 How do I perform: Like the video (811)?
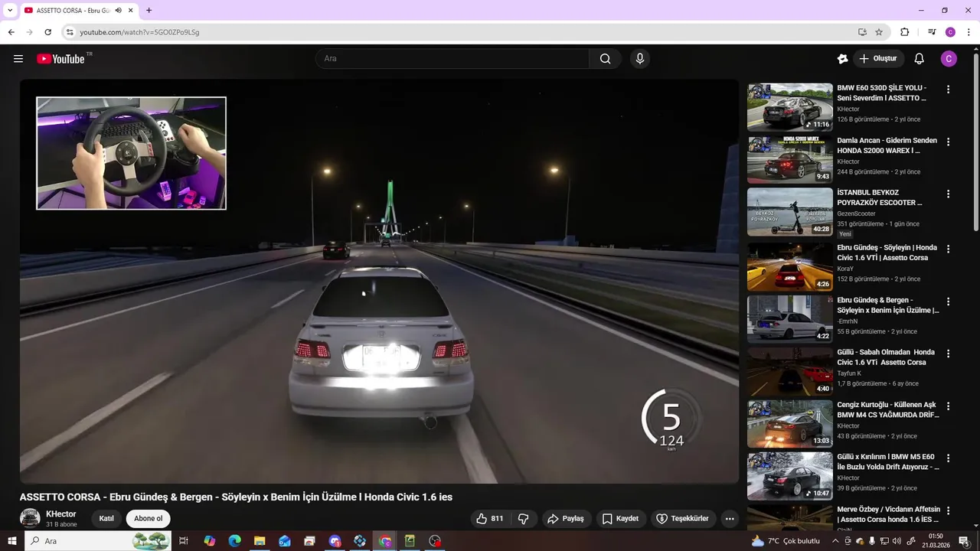pyautogui.click(x=488, y=519)
